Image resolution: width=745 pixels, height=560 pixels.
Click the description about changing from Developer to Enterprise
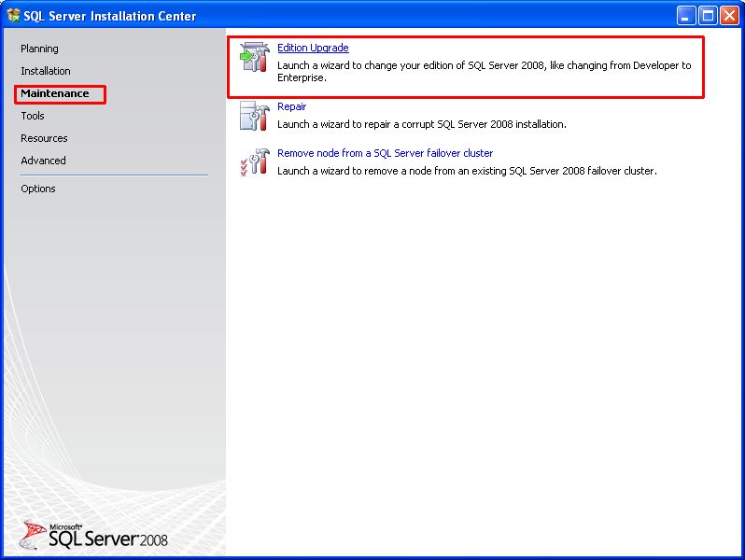485,71
